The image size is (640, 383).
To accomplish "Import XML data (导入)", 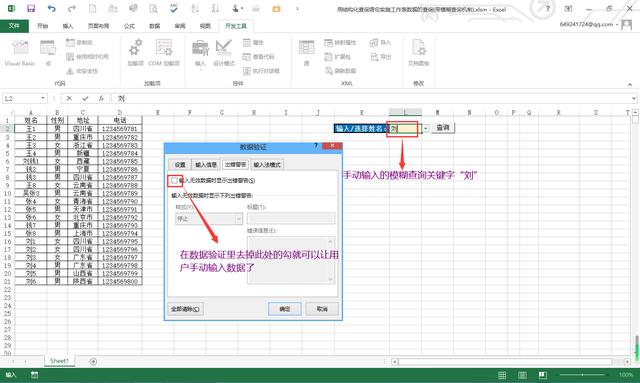I will pyautogui.click(x=380, y=42).
